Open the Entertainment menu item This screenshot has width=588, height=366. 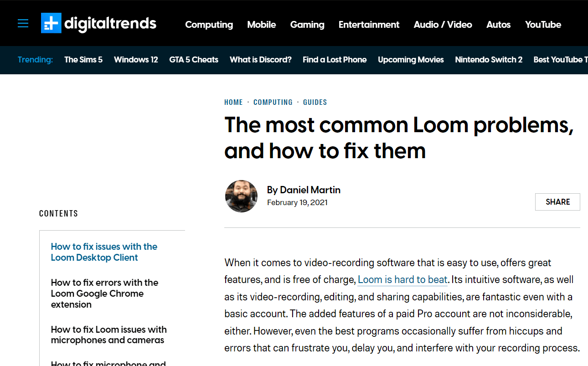click(x=369, y=25)
